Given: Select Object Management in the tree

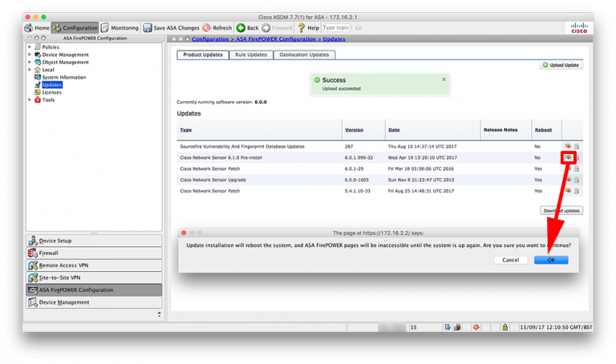Looking at the screenshot, I should [x=65, y=62].
